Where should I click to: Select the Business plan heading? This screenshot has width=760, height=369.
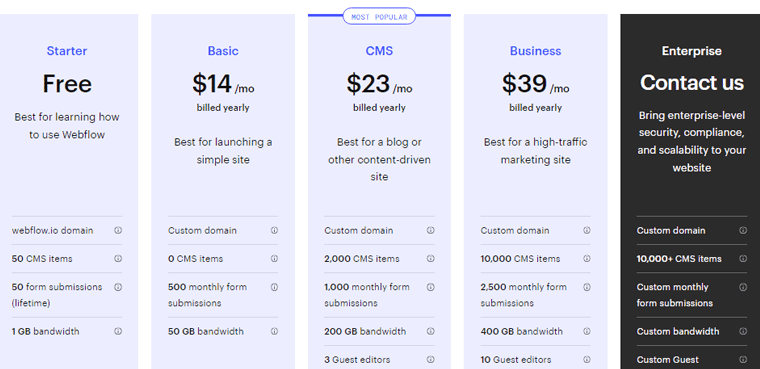tap(536, 51)
